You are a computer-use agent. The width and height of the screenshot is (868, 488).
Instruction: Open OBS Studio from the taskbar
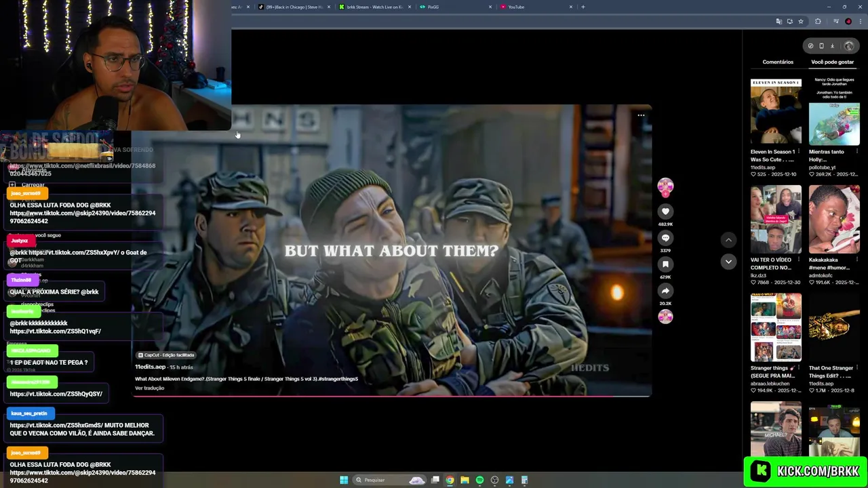coord(494,480)
